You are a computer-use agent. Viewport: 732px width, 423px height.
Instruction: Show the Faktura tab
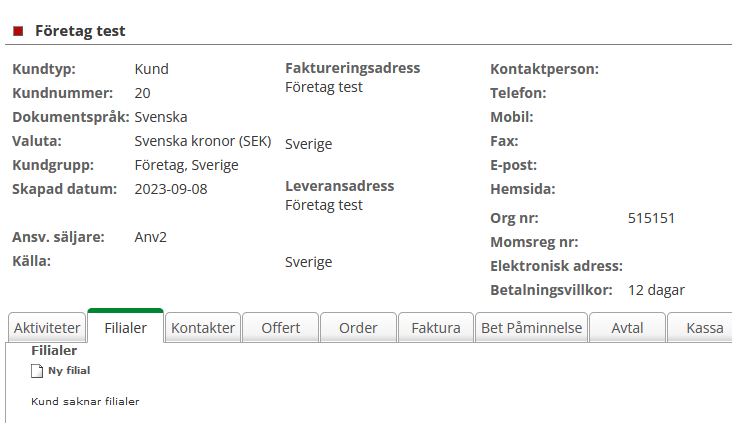(x=436, y=328)
